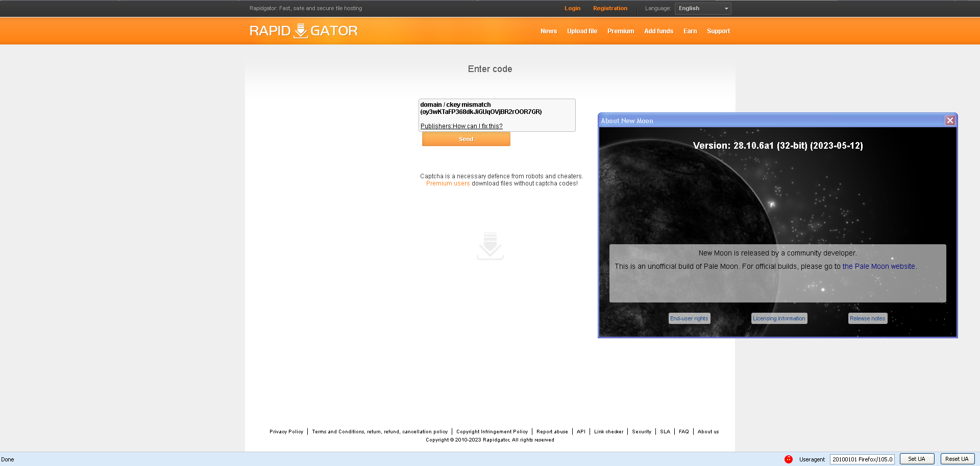The height and width of the screenshot is (466, 980).
Task: Open Copyright Infringement Policy link
Action: pos(492,432)
